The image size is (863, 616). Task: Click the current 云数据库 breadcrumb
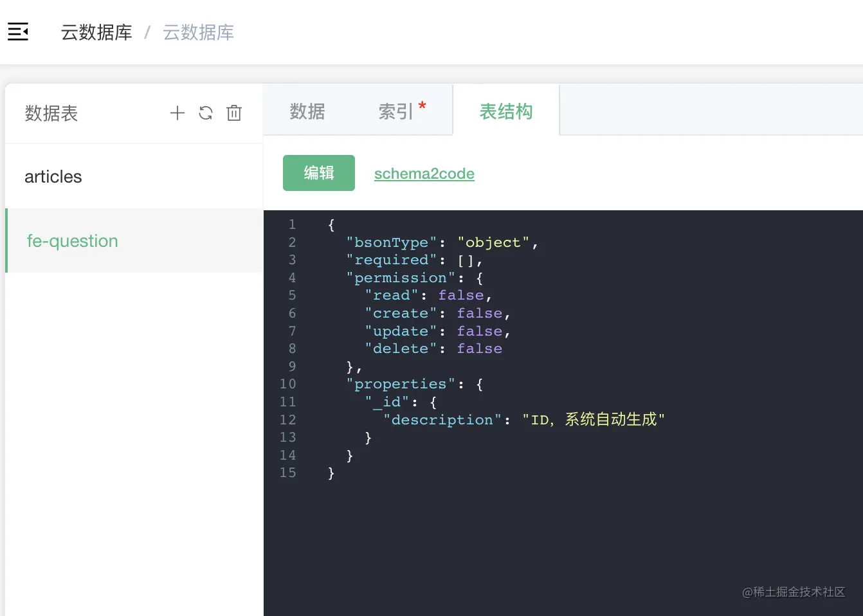pos(198,32)
